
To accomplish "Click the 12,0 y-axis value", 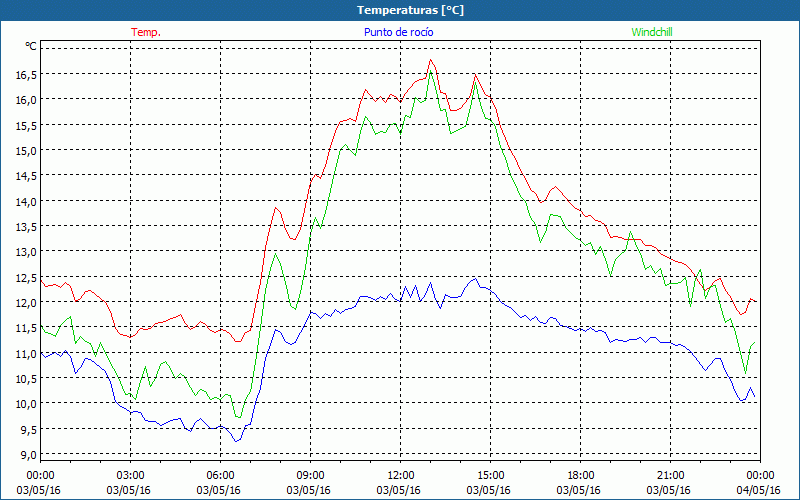I will [27, 303].
